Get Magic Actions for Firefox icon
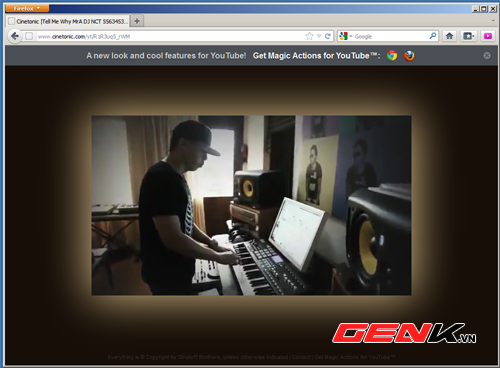The height and width of the screenshot is (368, 500). [x=409, y=56]
